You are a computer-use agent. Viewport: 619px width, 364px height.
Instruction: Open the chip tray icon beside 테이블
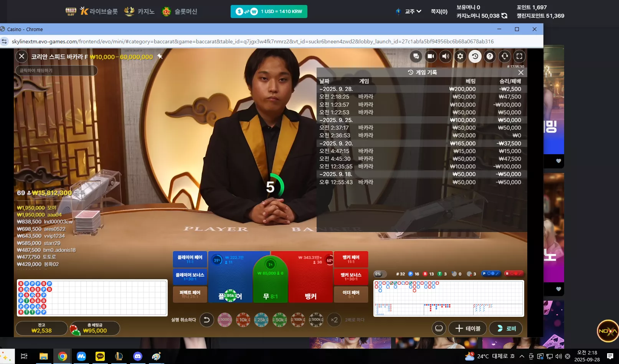point(439,328)
